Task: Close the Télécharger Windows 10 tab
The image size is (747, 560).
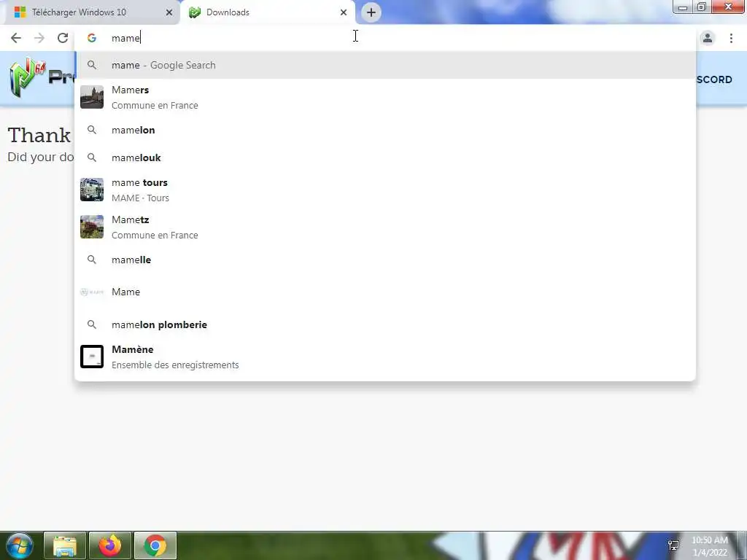Action: (169, 12)
